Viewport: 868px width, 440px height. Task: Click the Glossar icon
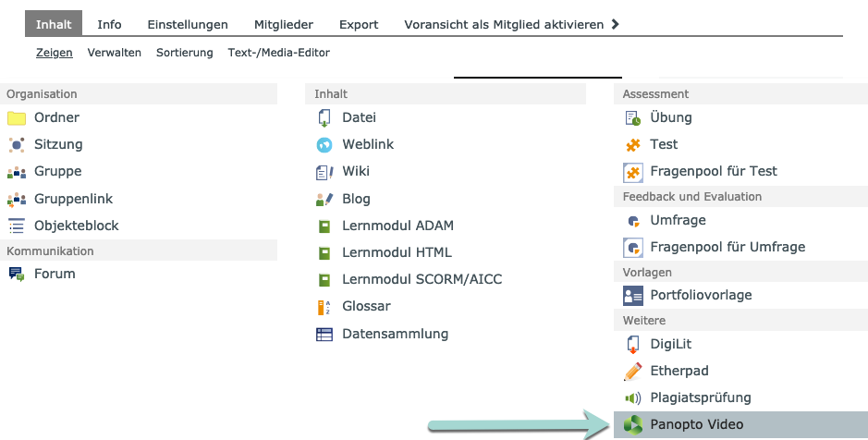pos(324,307)
